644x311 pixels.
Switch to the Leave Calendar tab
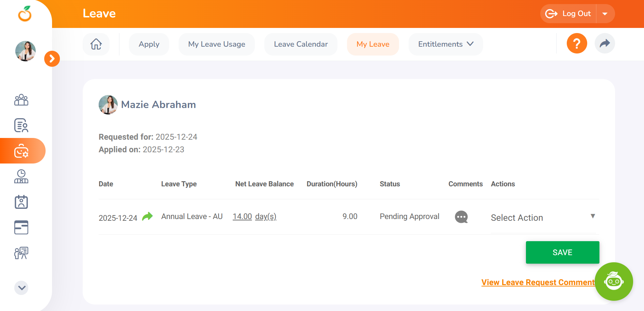click(x=301, y=44)
